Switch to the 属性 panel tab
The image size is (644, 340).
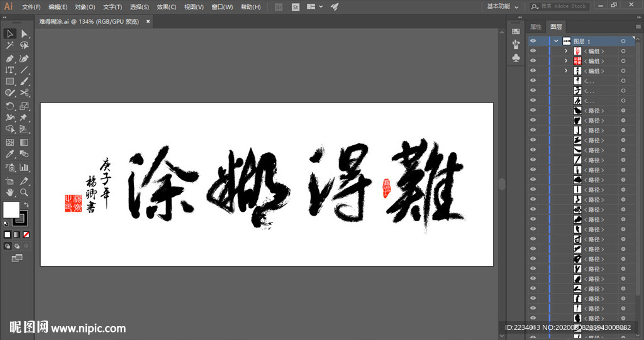pos(536,26)
